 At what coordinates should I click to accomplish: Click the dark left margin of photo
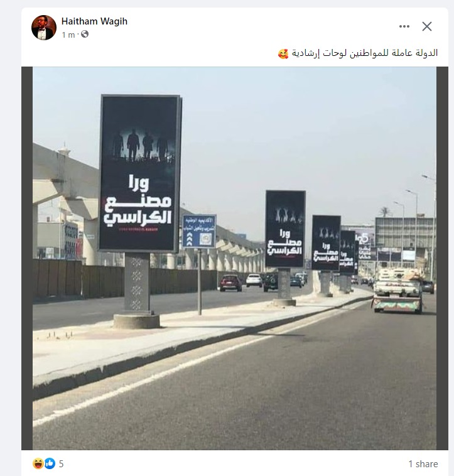point(27,258)
